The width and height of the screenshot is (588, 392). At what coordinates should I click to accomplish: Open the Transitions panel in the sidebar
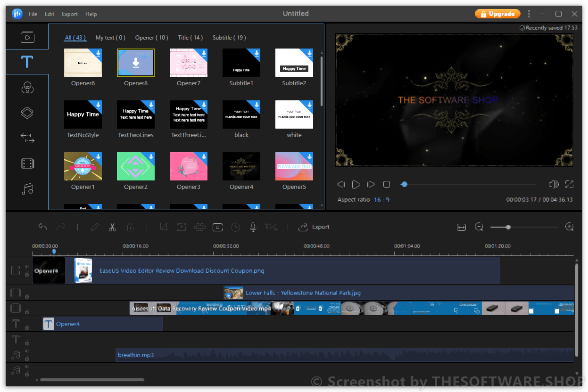point(27,138)
